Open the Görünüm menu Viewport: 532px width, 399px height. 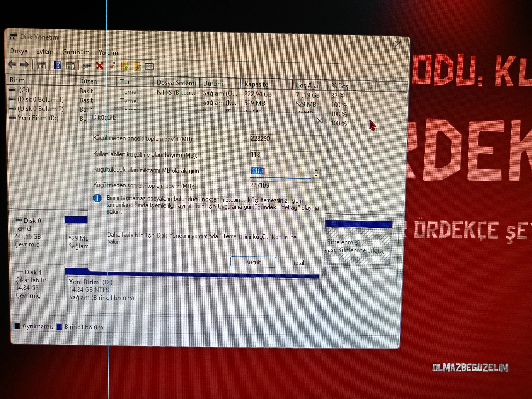[x=76, y=52]
